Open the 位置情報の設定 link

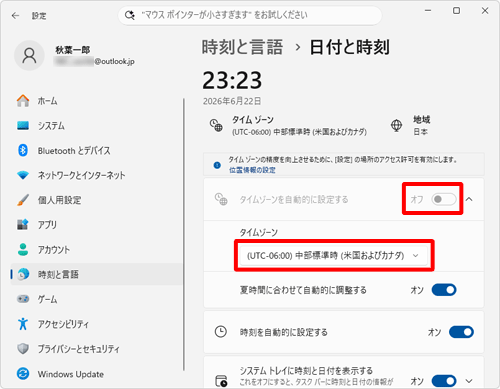252,170
